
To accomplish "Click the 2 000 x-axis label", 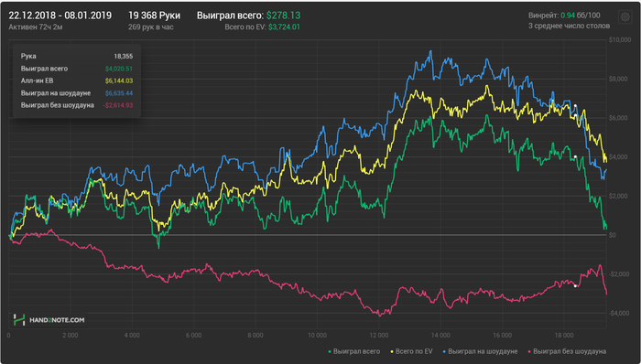I will tap(71, 335).
